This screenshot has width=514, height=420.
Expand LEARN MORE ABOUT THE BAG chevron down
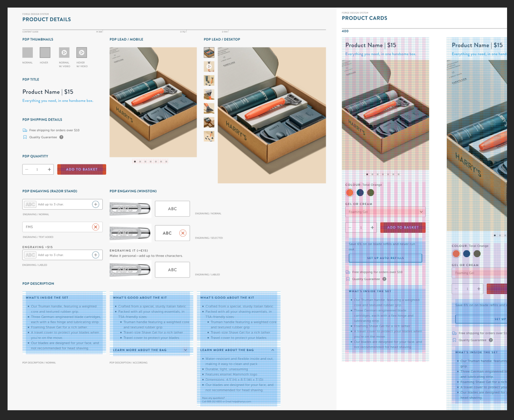185,350
